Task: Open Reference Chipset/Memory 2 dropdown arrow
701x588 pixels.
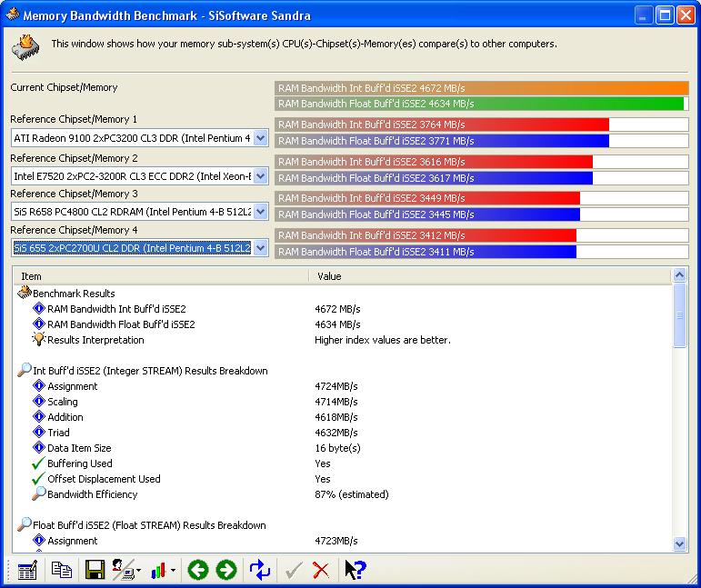Action: [261, 176]
